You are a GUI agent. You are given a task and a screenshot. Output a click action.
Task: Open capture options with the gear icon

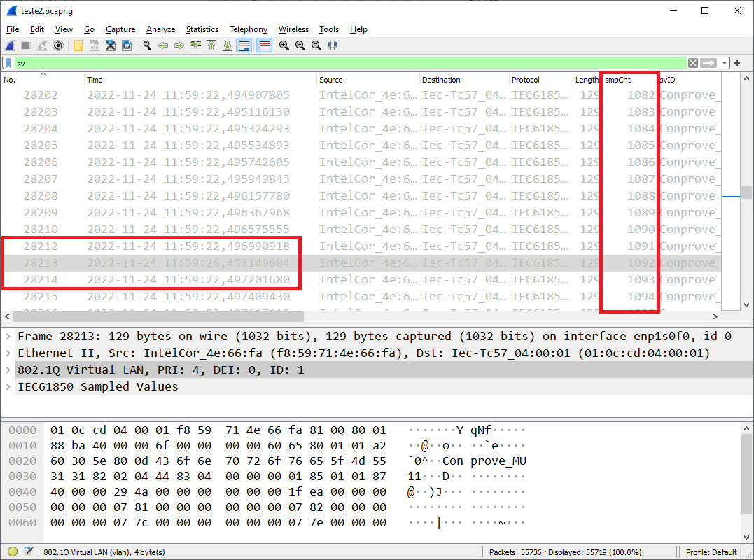[59, 45]
